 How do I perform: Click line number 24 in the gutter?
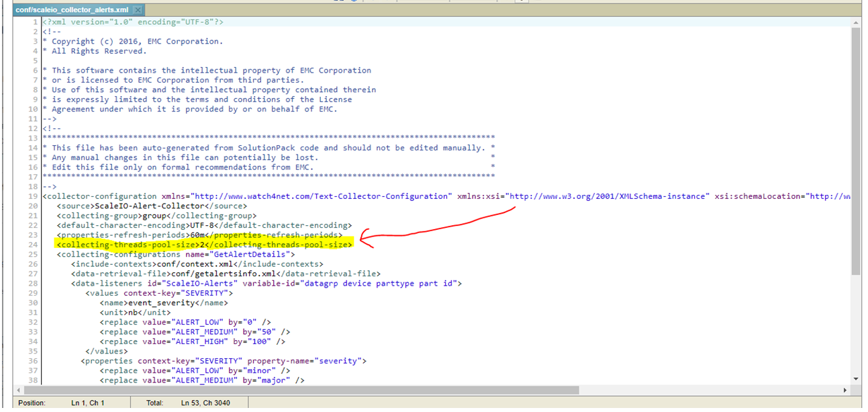click(33, 245)
